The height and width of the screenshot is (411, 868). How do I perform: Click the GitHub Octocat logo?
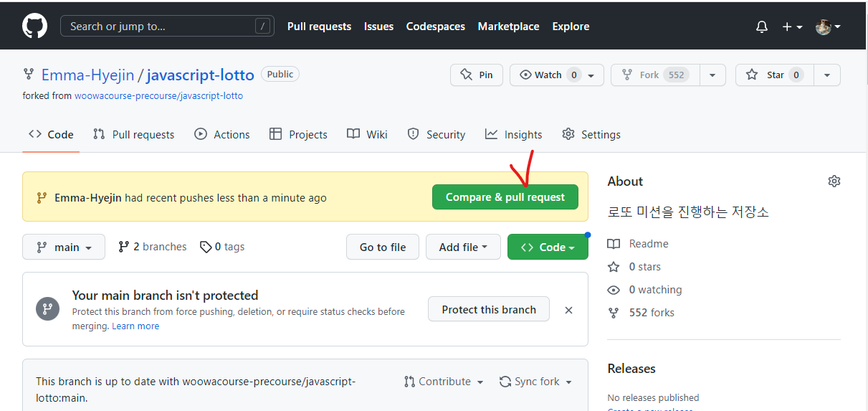[x=34, y=27]
